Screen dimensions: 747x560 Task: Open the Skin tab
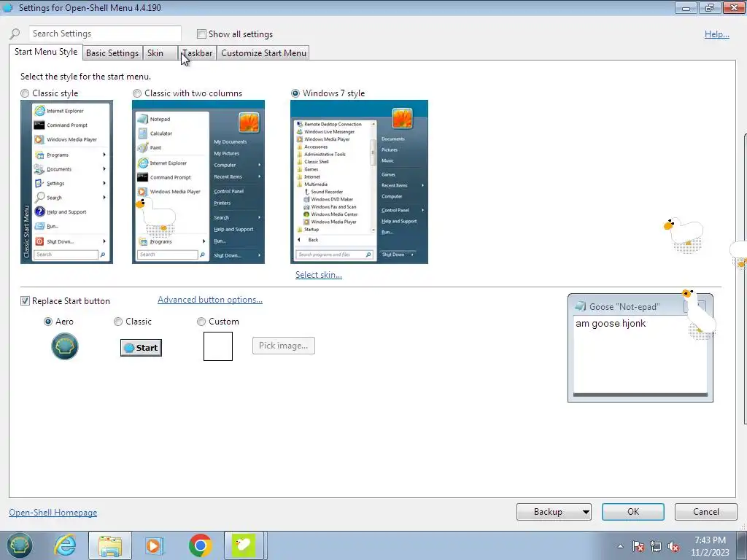[x=160, y=52]
